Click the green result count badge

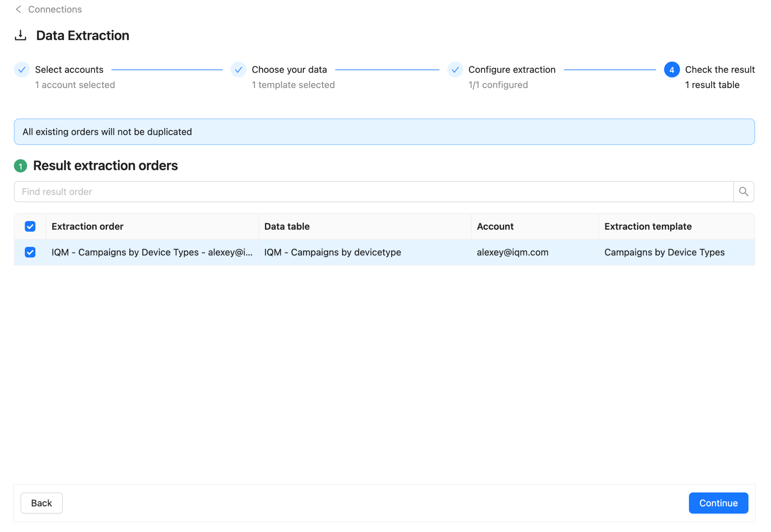pyautogui.click(x=20, y=166)
